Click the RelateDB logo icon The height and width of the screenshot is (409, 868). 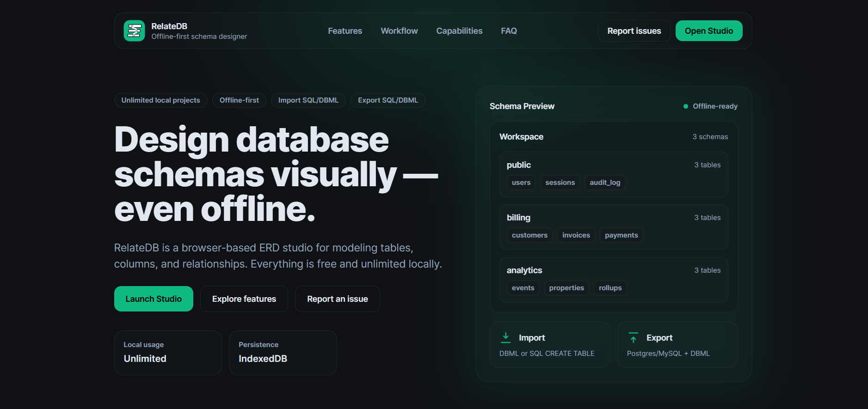click(x=134, y=31)
